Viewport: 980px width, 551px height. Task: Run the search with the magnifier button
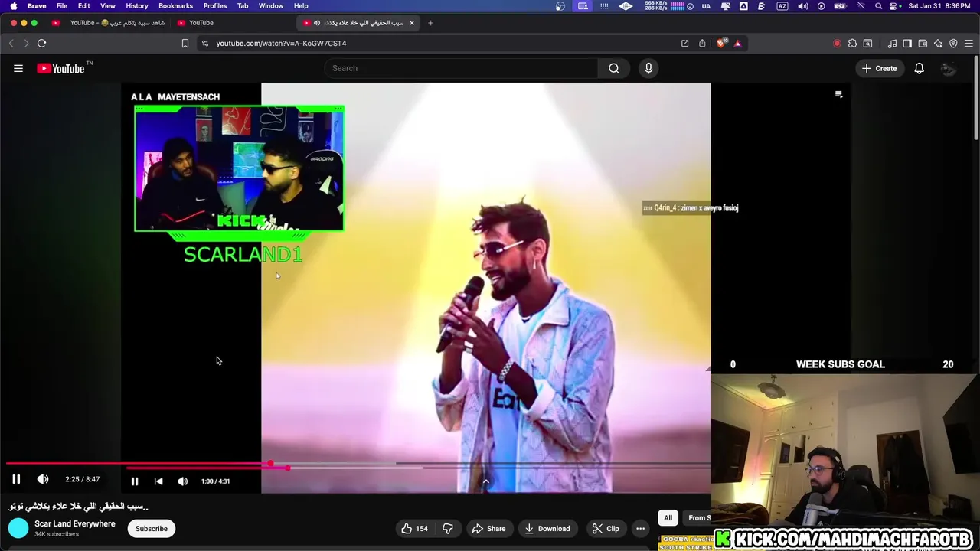tap(614, 68)
